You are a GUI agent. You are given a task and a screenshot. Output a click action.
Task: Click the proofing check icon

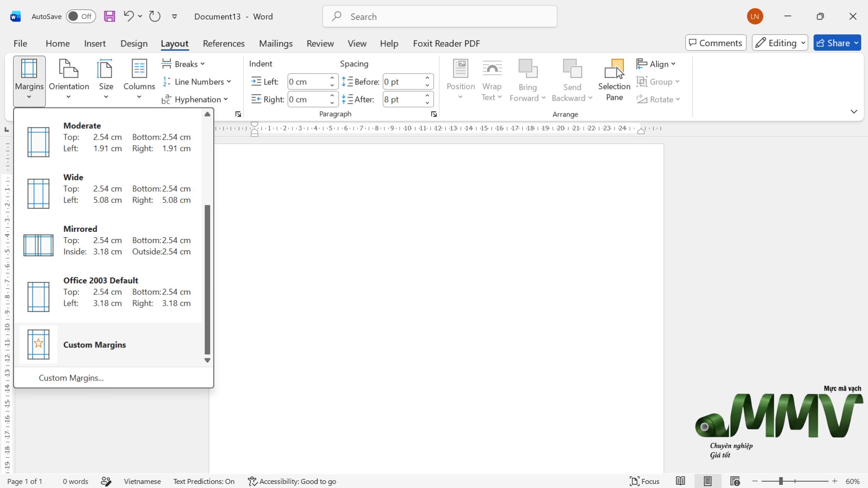[x=106, y=482]
